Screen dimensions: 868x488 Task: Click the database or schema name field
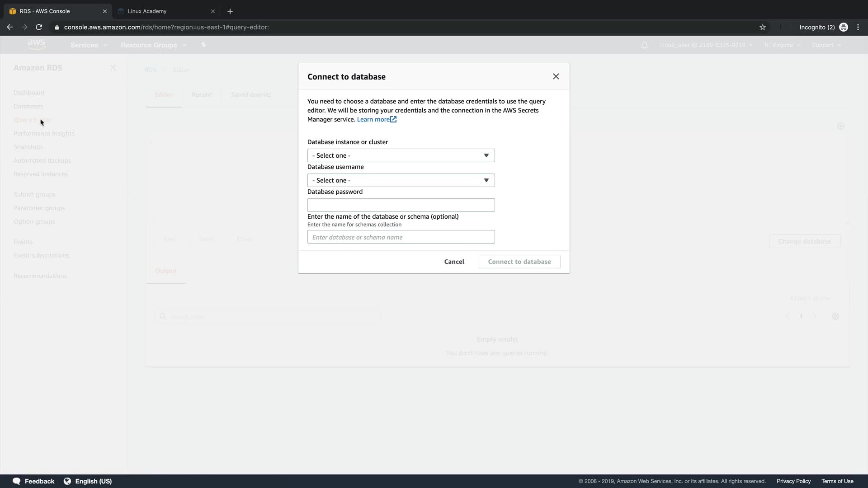click(401, 237)
